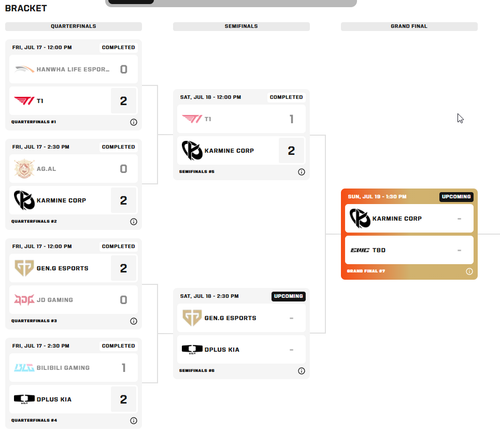Click BRACKET heading
The width and height of the screenshot is (500, 433).
coord(26,8)
